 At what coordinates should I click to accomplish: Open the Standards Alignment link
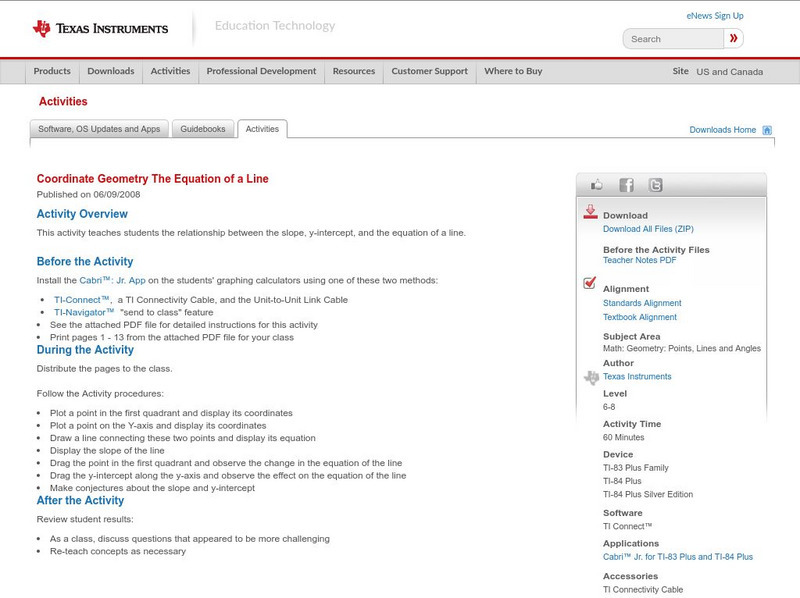click(x=642, y=303)
